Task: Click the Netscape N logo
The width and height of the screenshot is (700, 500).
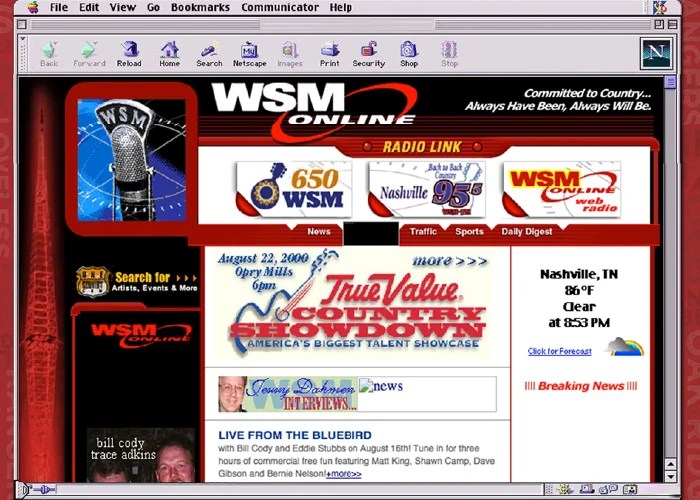Action: coord(656,53)
